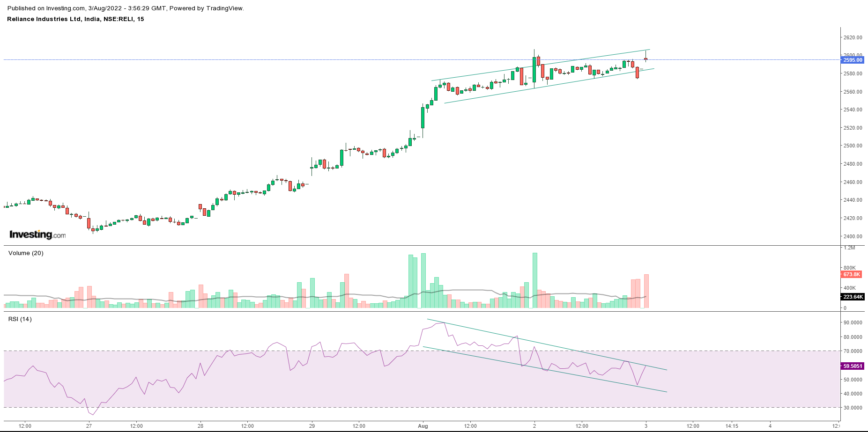
Task: Click 2620.00 on the price axis
Action: (853, 37)
